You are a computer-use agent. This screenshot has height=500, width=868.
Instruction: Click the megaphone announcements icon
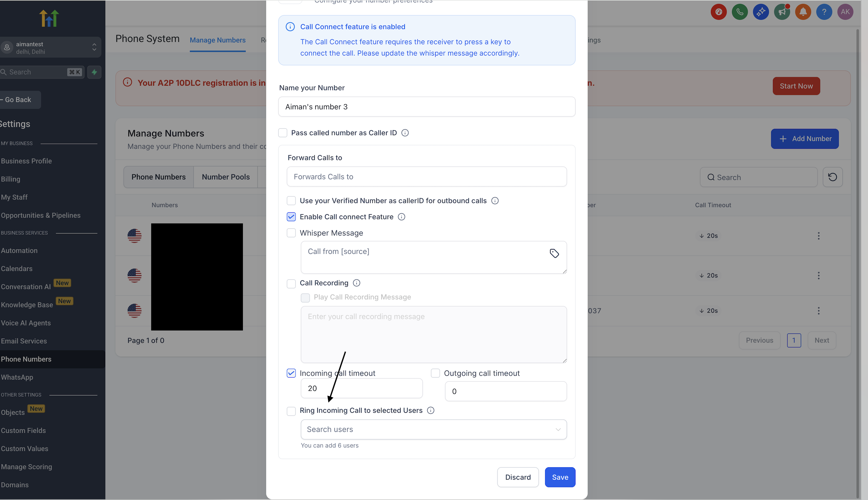782,12
